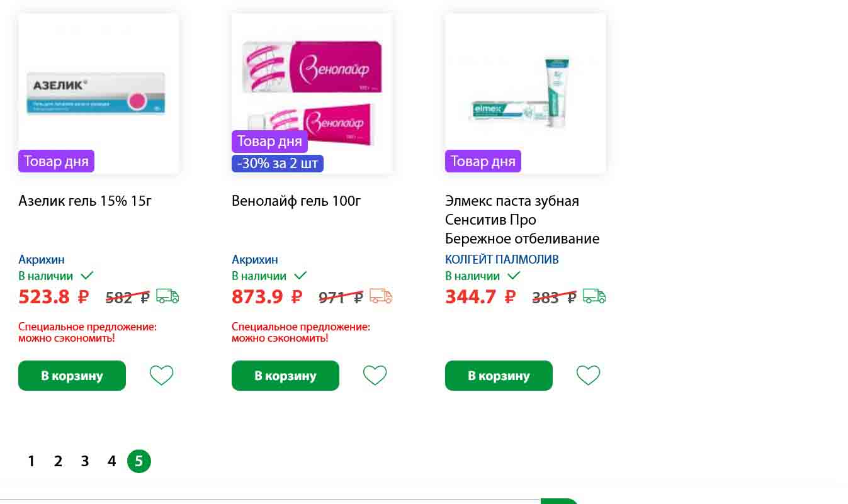The width and height of the screenshot is (848, 504).
Task: Add Элмекс toothpaste to cart
Action: (x=499, y=376)
